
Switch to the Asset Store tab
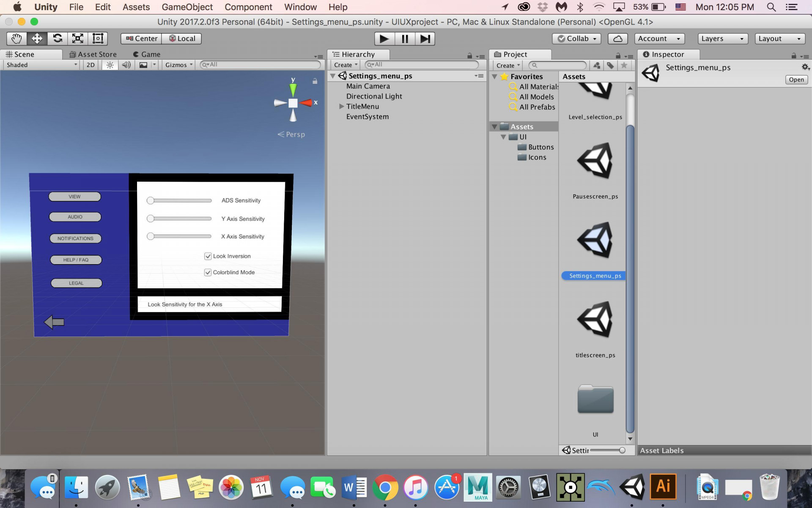(93, 54)
